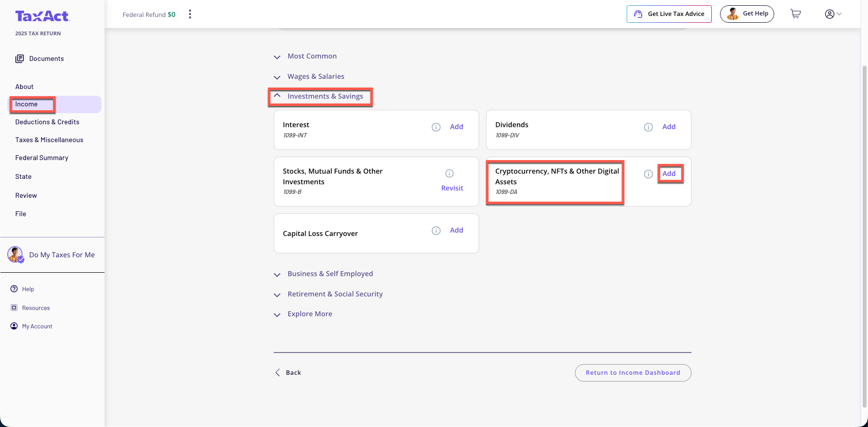Go to Deductions & Credits in sidebar
The width and height of the screenshot is (868, 427).
tap(47, 122)
